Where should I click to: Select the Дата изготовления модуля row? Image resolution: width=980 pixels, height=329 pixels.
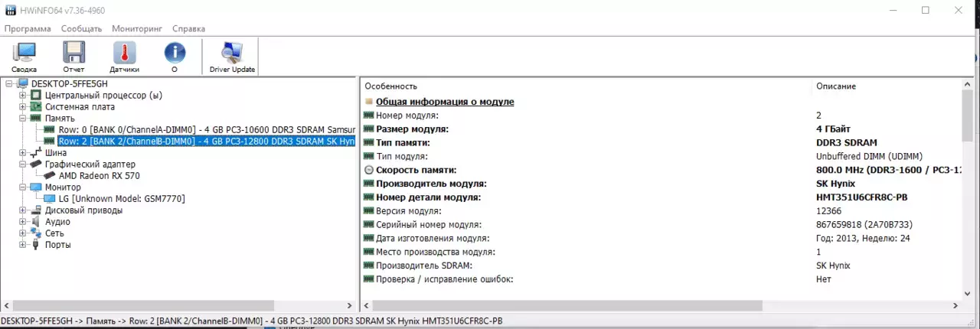click(661, 238)
